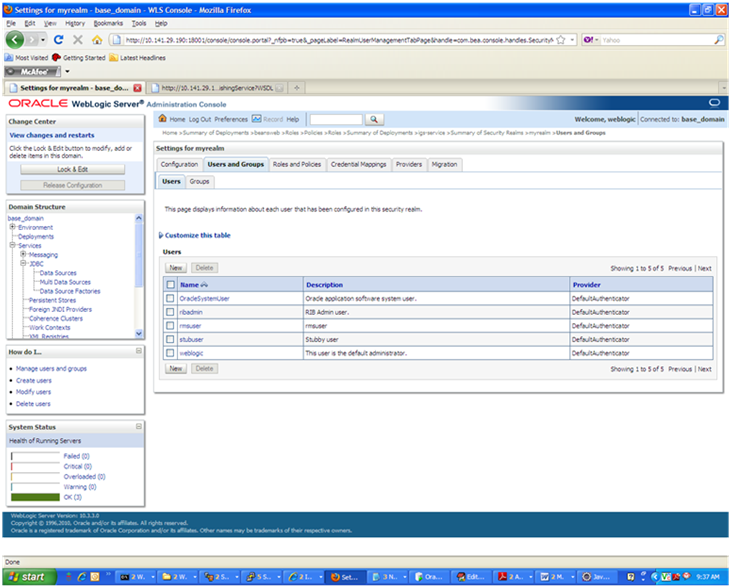This screenshot has width=730, height=587.
Task: Click the Record icon in console toolbar
Action: (x=256, y=119)
